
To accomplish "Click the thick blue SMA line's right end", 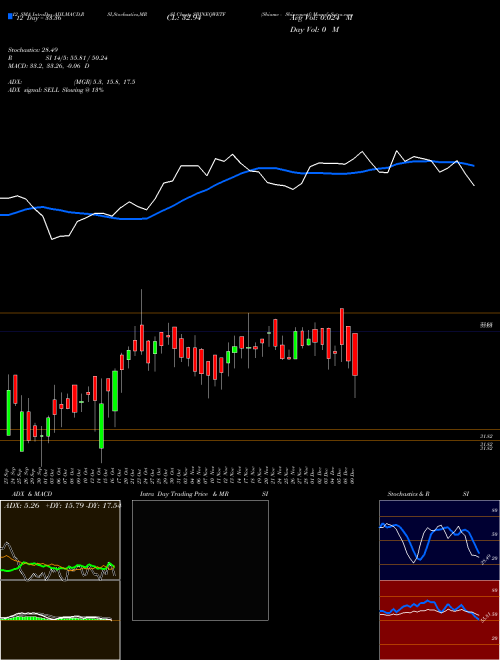I will point(474,165).
